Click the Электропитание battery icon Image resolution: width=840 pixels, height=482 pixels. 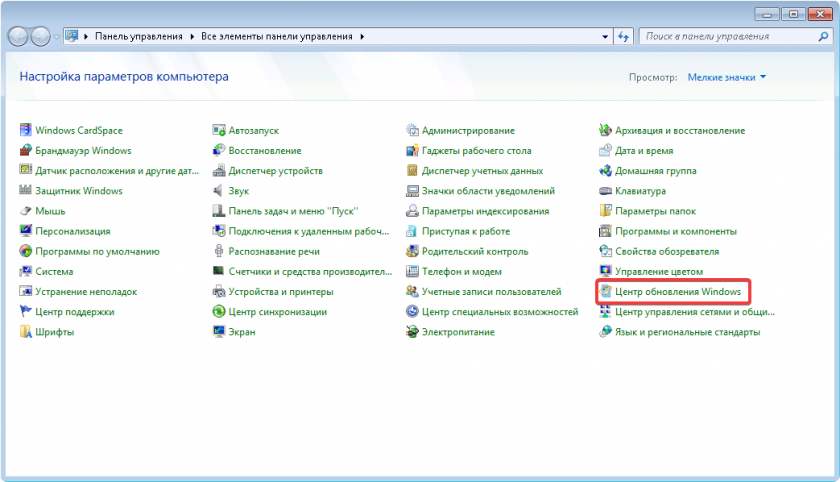(412, 332)
